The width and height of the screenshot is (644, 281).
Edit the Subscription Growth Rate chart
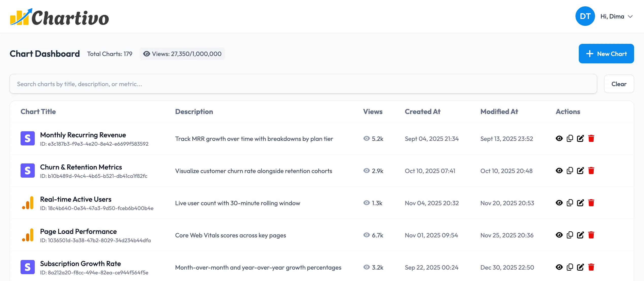[581, 267]
